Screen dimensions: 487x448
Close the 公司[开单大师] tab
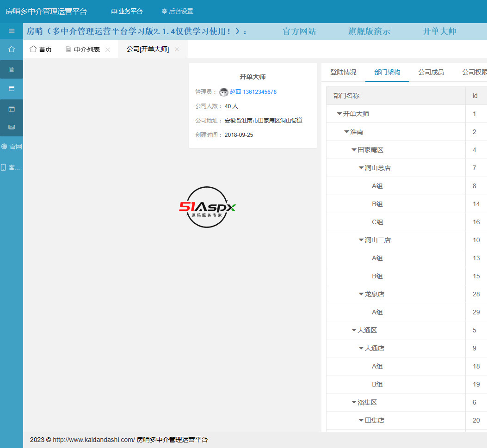coord(177,49)
